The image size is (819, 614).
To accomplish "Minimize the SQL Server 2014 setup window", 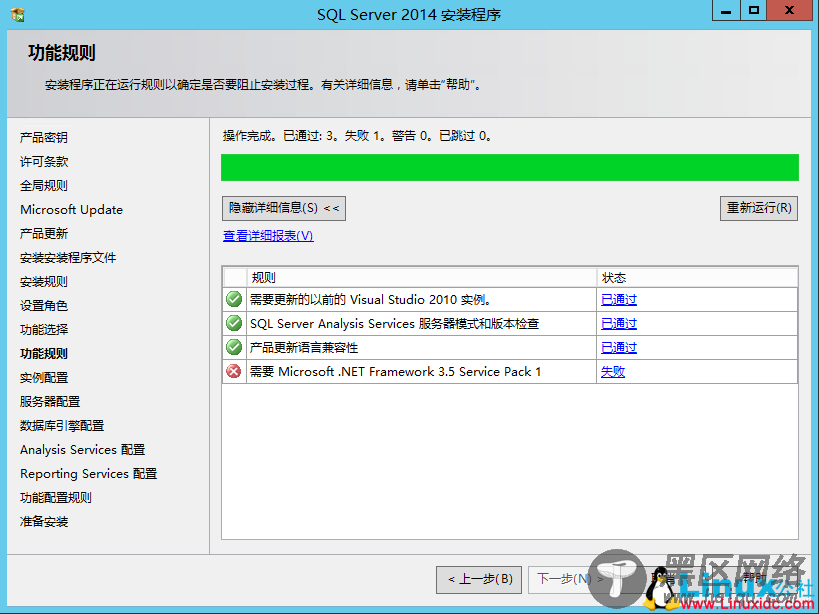I will click(726, 10).
